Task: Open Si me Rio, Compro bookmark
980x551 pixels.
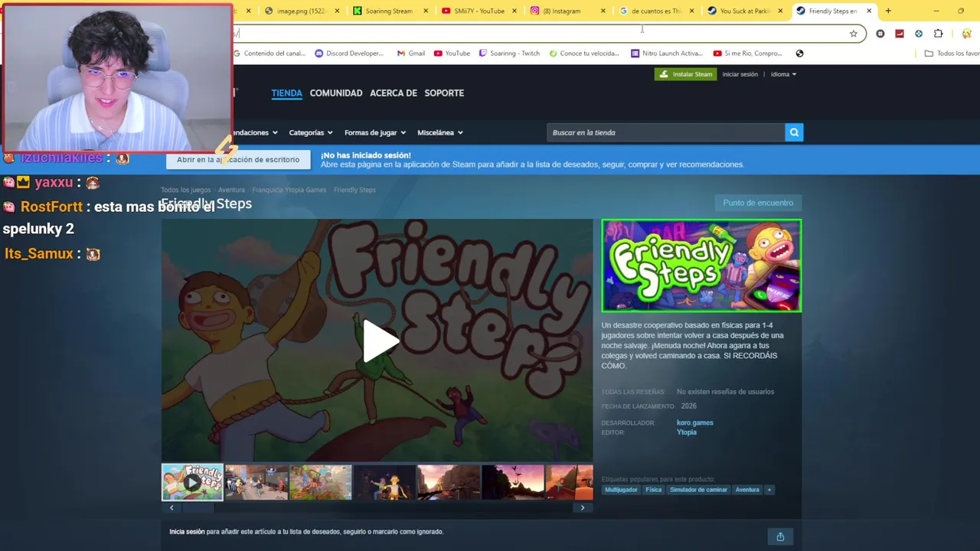Action: pyautogui.click(x=747, y=54)
